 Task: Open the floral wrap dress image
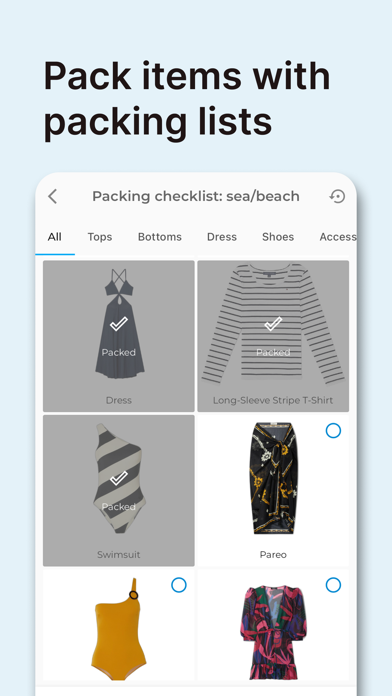273,632
